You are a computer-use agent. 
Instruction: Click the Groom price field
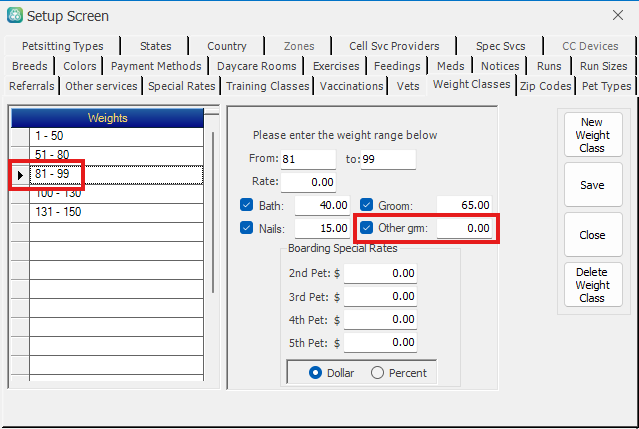pyautogui.click(x=464, y=205)
